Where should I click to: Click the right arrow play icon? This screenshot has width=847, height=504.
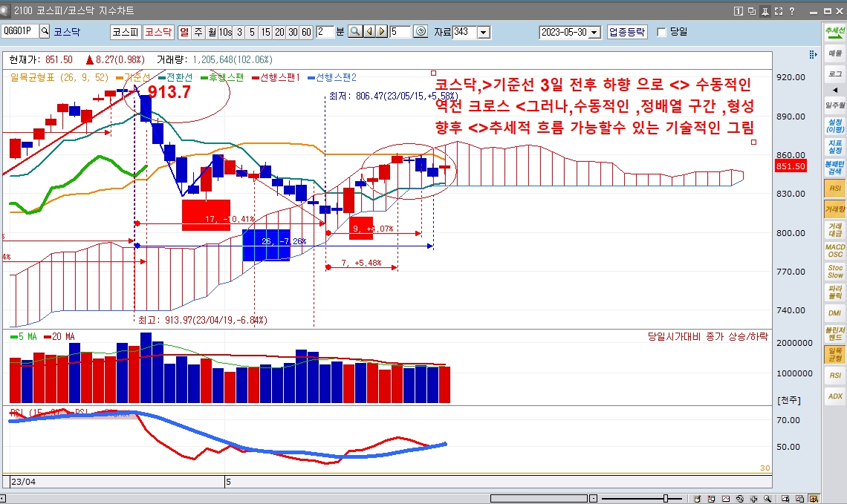tap(381, 32)
